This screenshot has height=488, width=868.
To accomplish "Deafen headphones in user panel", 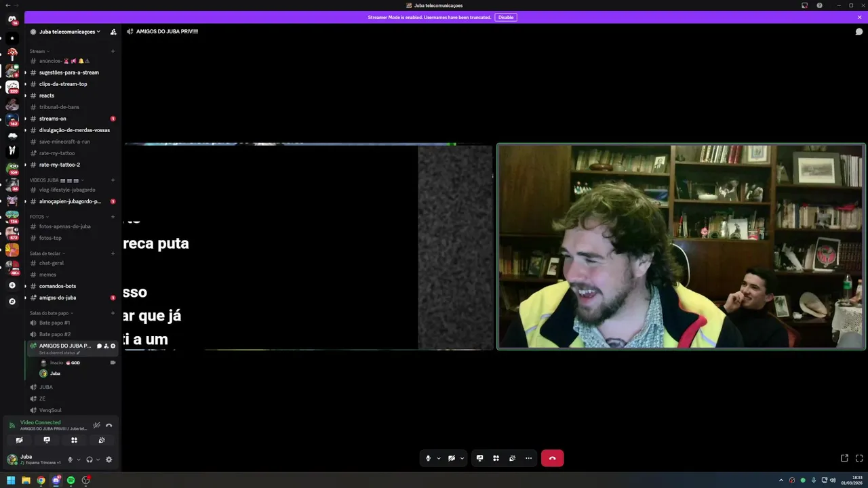I will [89, 460].
